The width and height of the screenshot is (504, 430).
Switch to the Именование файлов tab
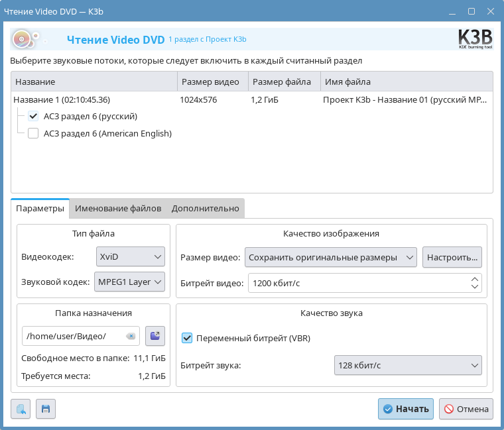[x=118, y=208]
